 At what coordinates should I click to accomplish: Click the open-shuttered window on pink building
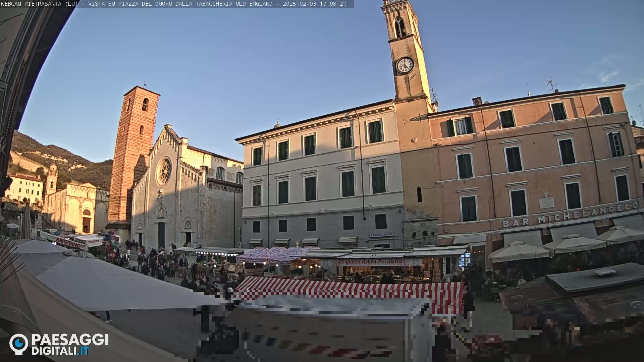(460, 127)
